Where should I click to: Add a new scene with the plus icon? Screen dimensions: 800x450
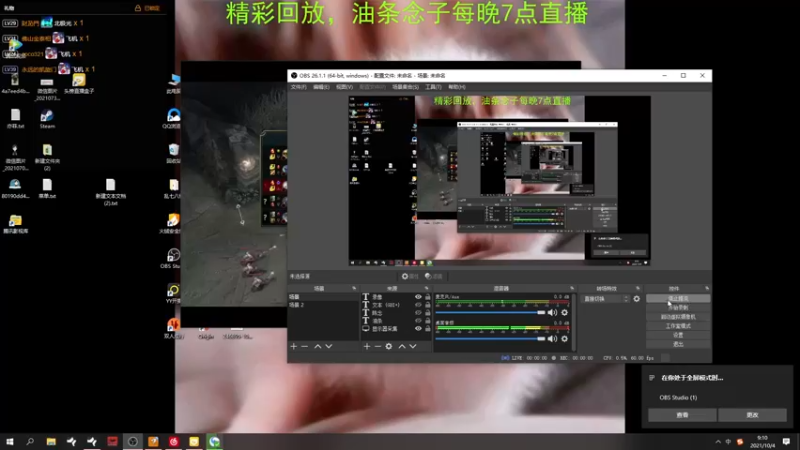pyautogui.click(x=293, y=346)
